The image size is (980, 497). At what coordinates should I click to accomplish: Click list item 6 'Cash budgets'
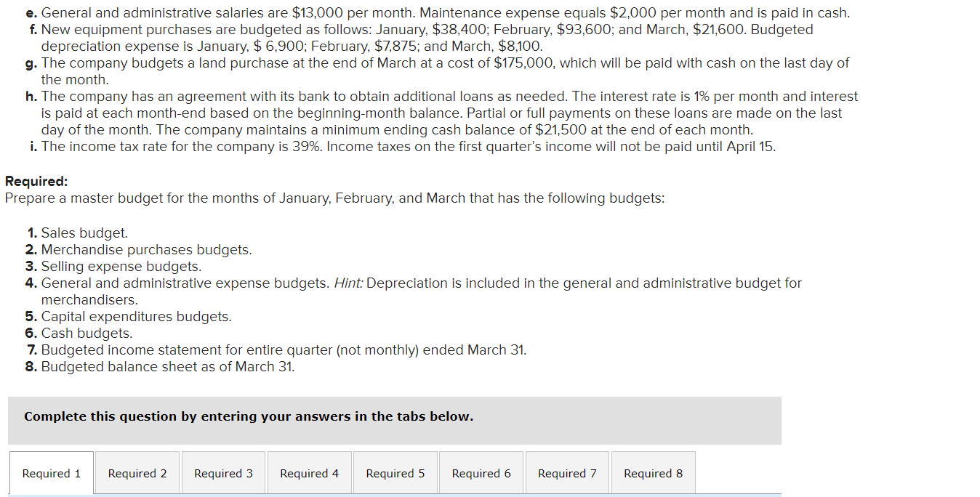(79, 334)
